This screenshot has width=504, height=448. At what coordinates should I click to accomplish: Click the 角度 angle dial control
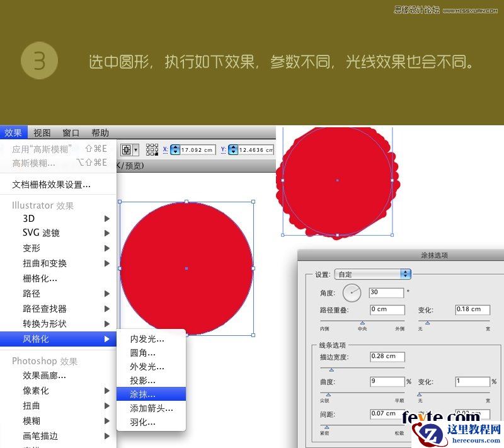(352, 293)
